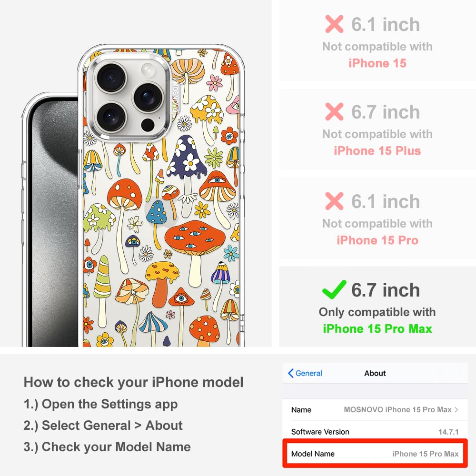The width and height of the screenshot is (476, 476).
Task: Select the Name row showing MOSNOVO iPhone 15 Pro Max
Action: coord(375,409)
